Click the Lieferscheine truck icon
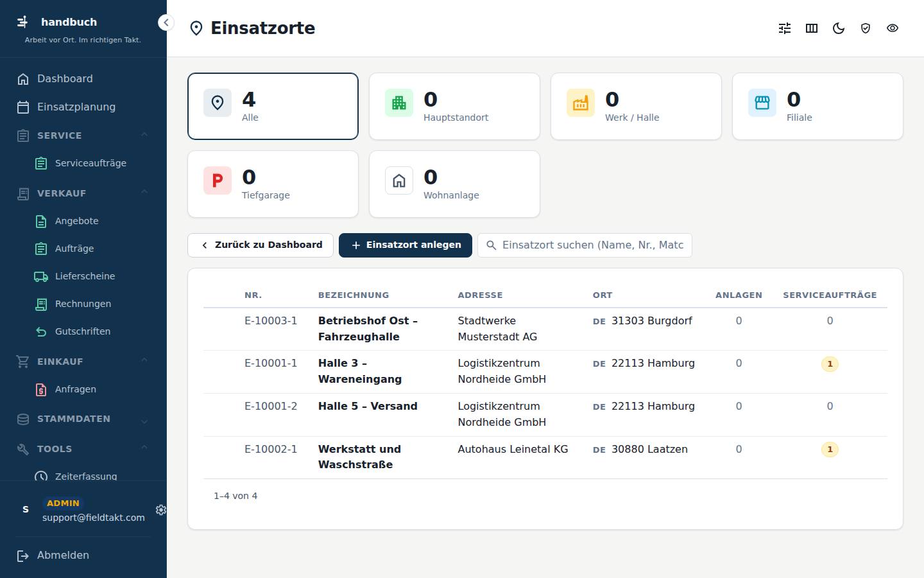The width and height of the screenshot is (924, 578). pyautogui.click(x=41, y=277)
